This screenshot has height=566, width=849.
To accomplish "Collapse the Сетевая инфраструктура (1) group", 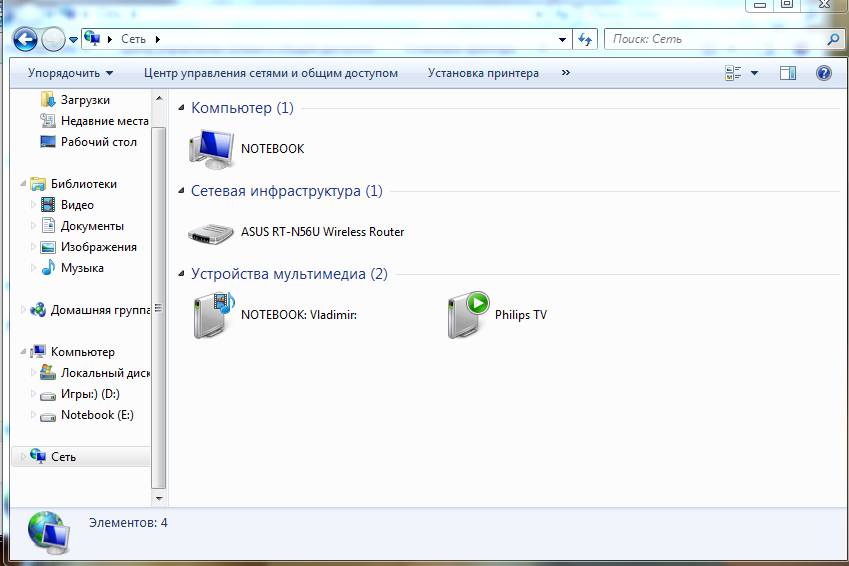I will coord(181,191).
